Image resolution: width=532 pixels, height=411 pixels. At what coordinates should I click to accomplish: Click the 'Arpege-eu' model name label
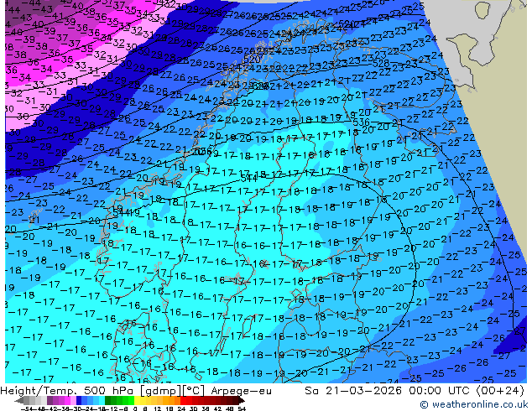click(x=241, y=391)
